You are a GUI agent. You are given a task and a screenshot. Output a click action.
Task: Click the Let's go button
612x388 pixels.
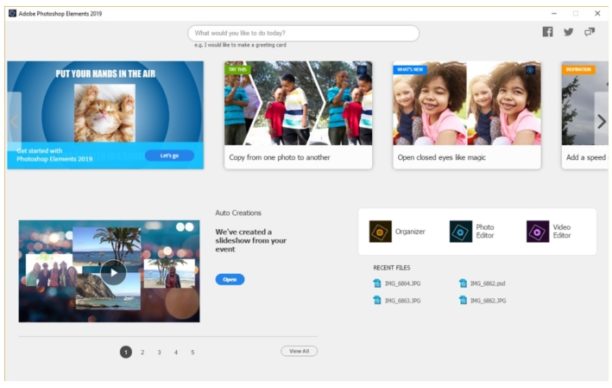coord(169,155)
